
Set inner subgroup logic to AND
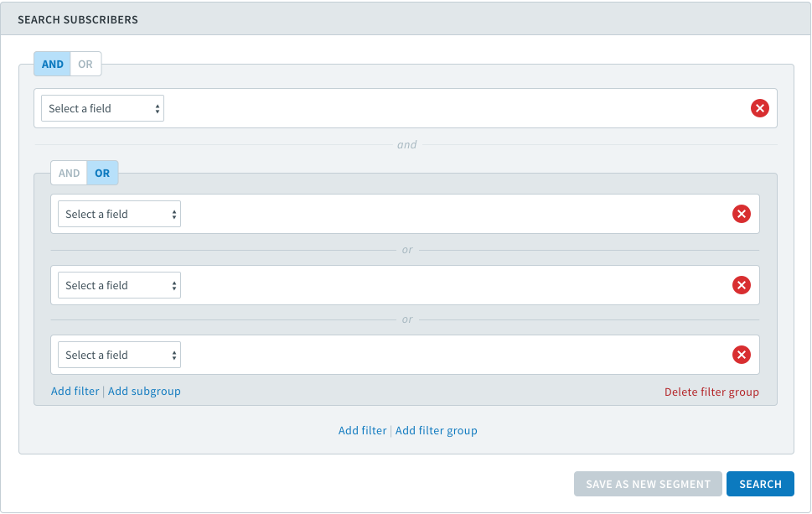tap(69, 173)
